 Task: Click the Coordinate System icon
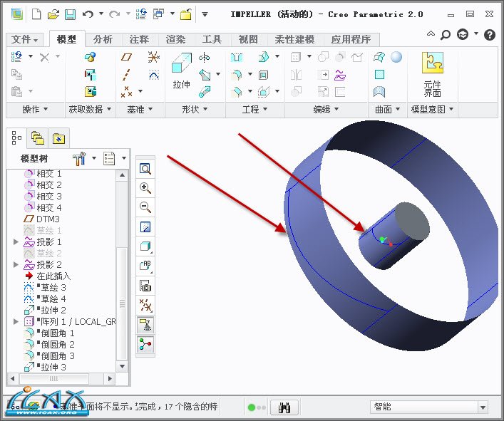(154, 58)
